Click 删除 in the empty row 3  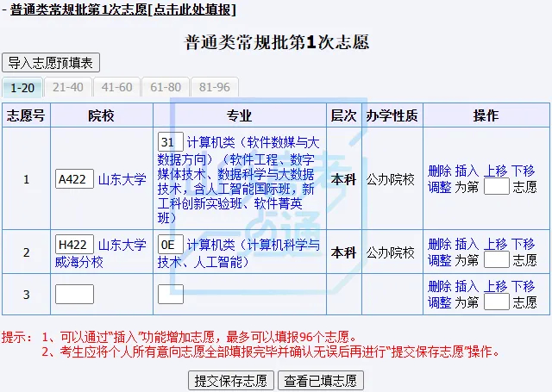click(439, 286)
